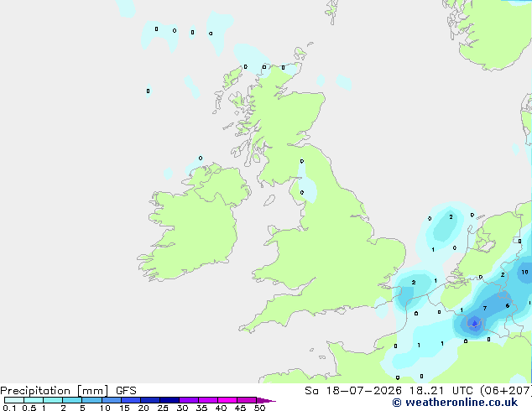This screenshot has height=411, width=532.
Task: Click the 15–20 mm blue legend swatch
Action: tap(131, 400)
